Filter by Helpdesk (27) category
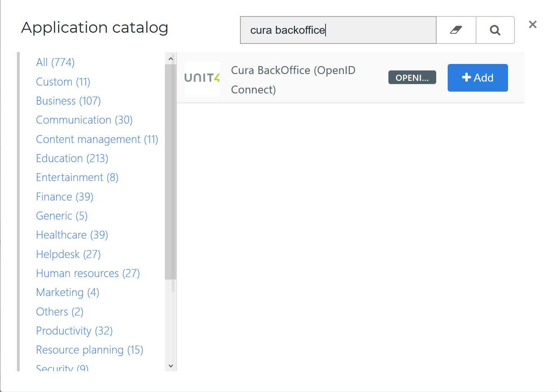Image resolution: width=558 pixels, height=392 pixels. click(x=69, y=254)
